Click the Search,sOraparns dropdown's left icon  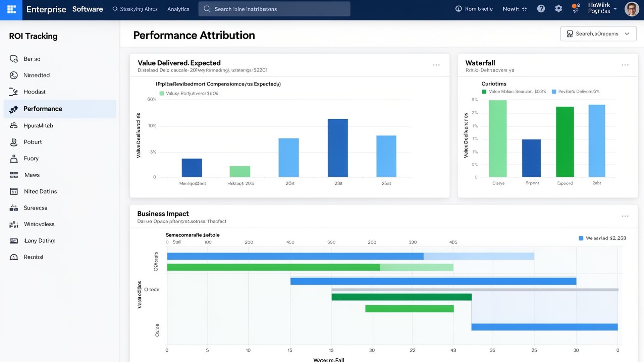[x=570, y=34]
